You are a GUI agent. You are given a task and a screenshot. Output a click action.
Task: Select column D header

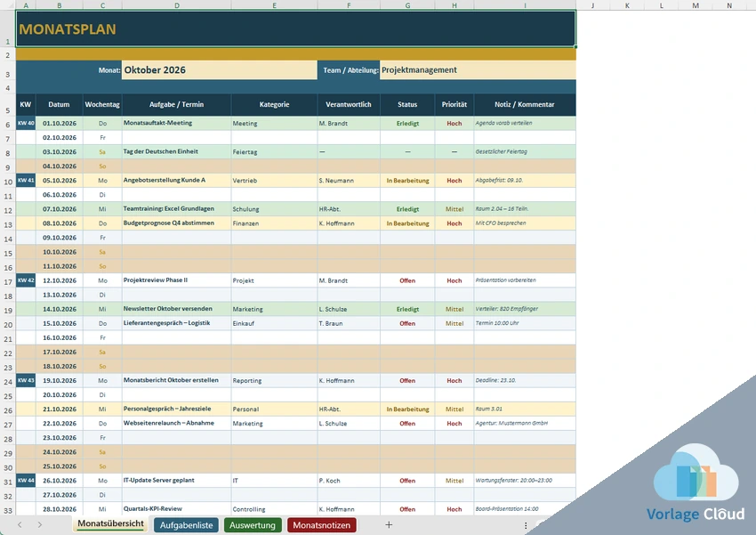click(x=176, y=5)
